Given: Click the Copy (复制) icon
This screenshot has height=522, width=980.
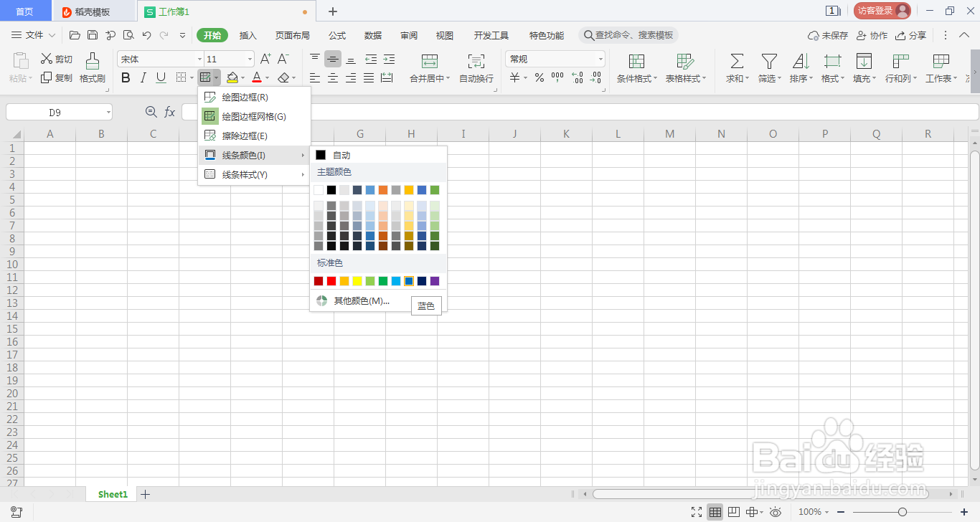Looking at the screenshot, I should point(47,77).
